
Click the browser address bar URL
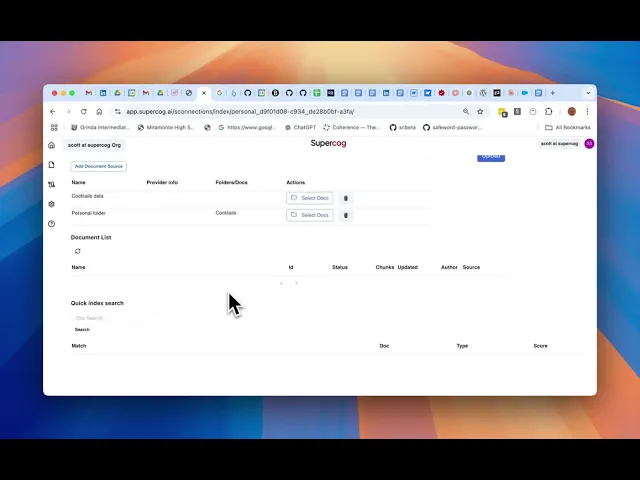tap(240, 111)
